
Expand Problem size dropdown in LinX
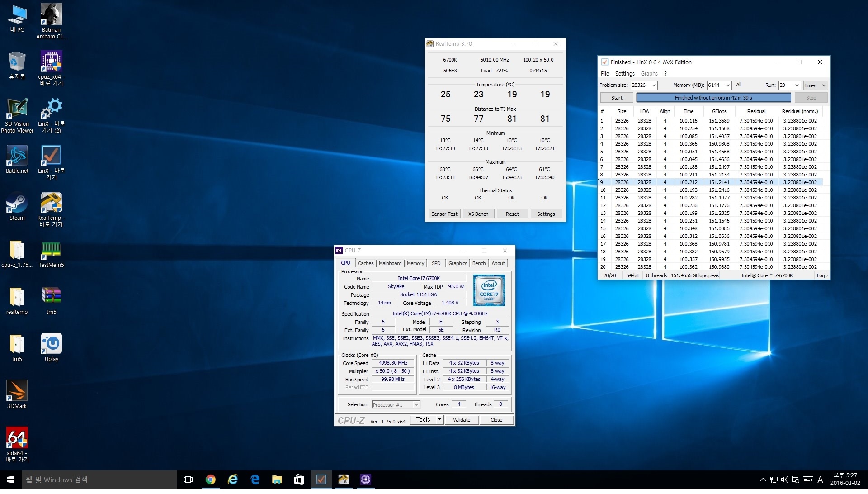(653, 85)
